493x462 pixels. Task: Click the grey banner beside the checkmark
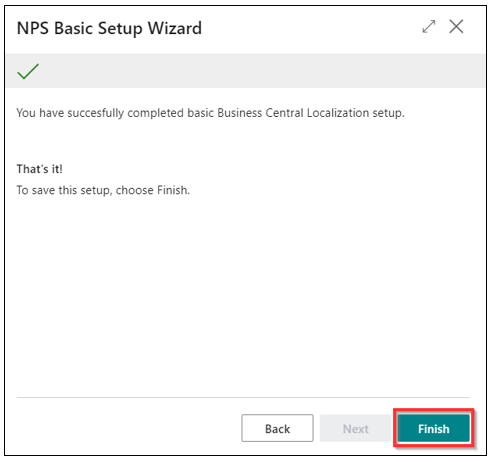tap(260, 71)
